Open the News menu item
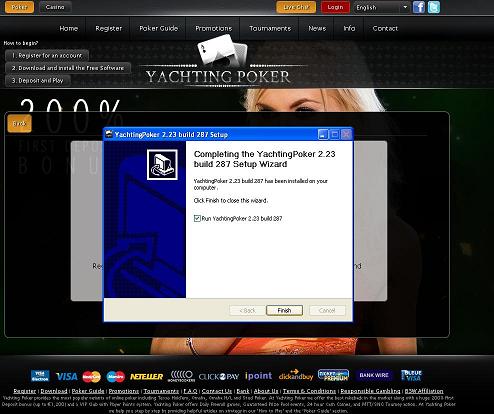The width and height of the screenshot is (494, 414). (317, 28)
